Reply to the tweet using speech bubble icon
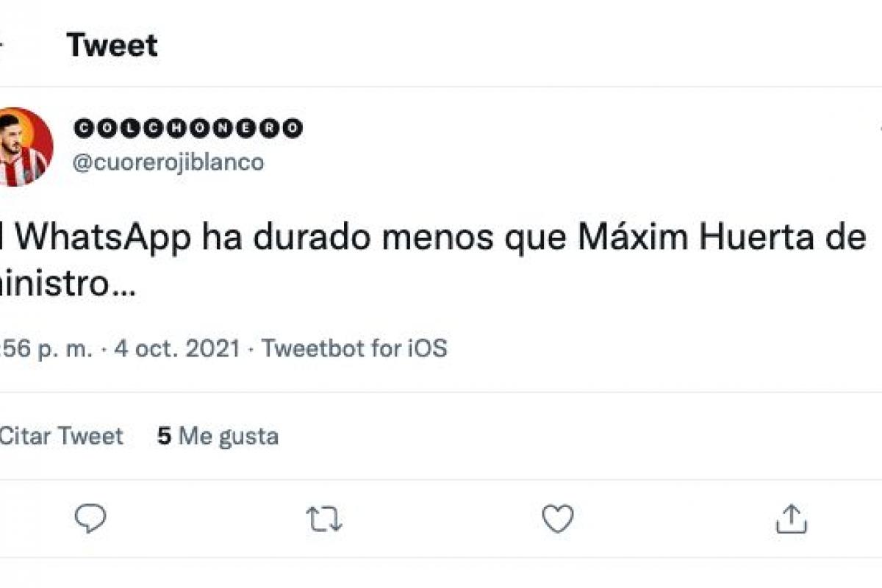The height and width of the screenshot is (588, 882). click(x=91, y=519)
